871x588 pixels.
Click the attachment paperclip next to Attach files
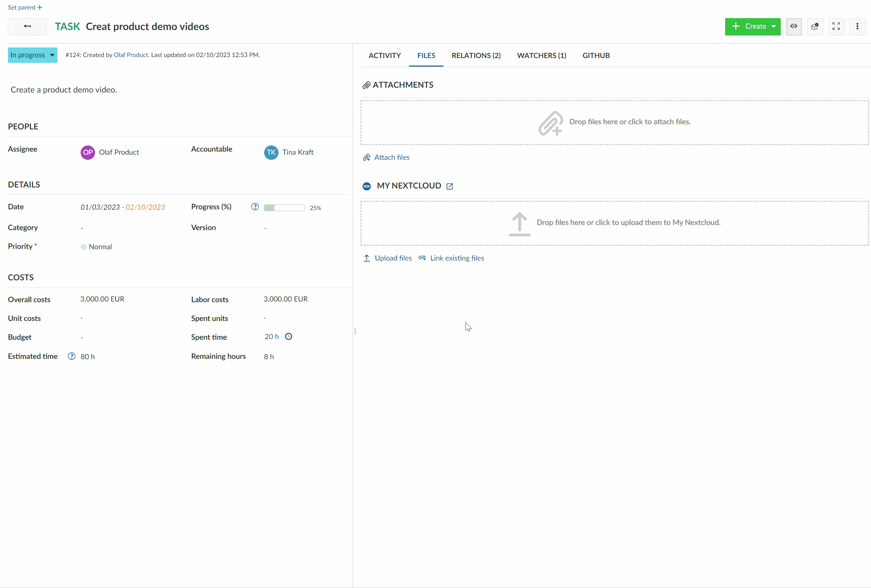pyautogui.click(x=367, y=157)
